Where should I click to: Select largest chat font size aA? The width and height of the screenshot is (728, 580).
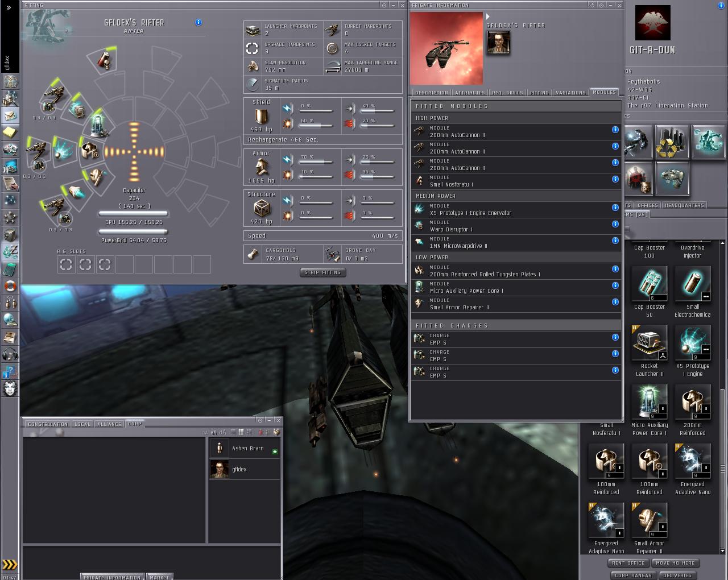pos(223,432)
